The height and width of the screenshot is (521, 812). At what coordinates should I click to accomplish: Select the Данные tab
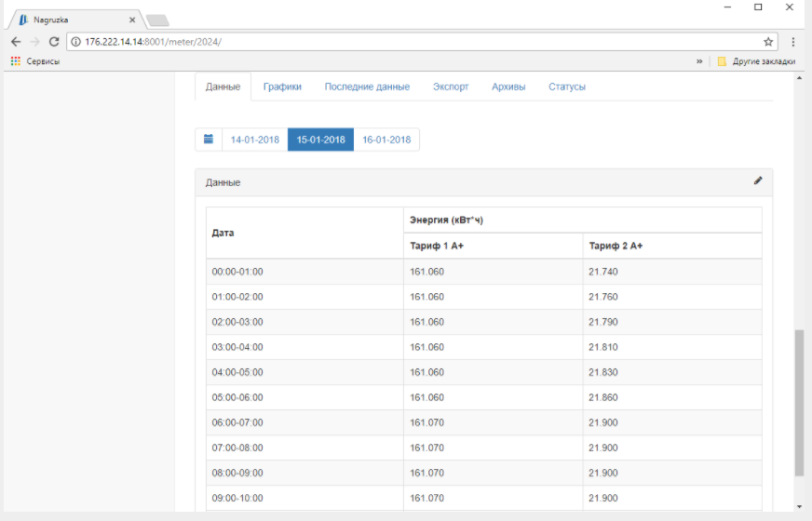pos(223,87)
